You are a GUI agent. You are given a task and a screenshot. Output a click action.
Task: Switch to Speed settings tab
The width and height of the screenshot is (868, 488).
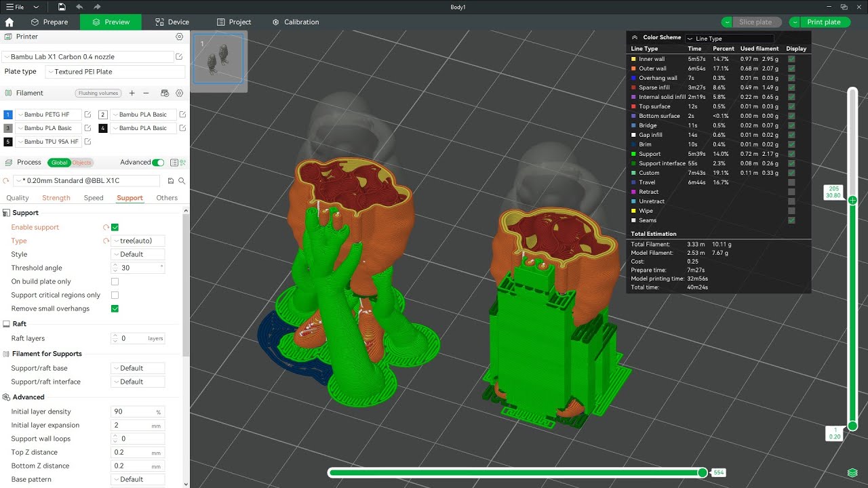[x=94, y=198]
